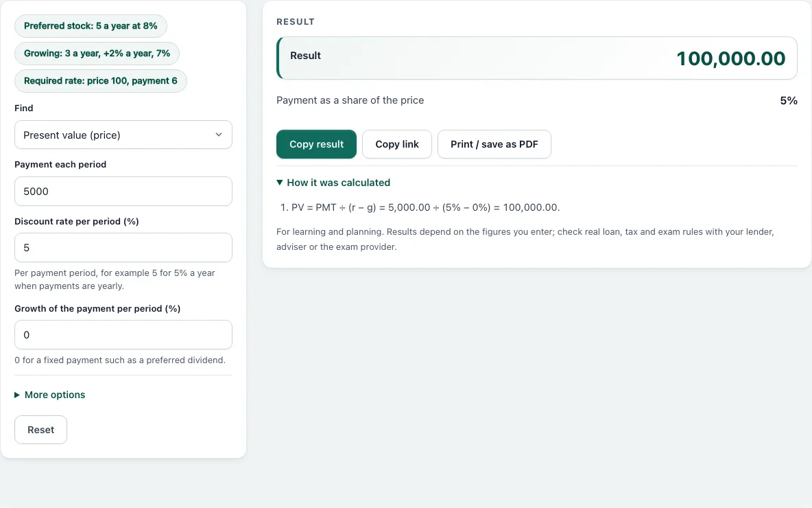Click the Per payment period hint text
The image size is (812, 508).
[115, 279]
